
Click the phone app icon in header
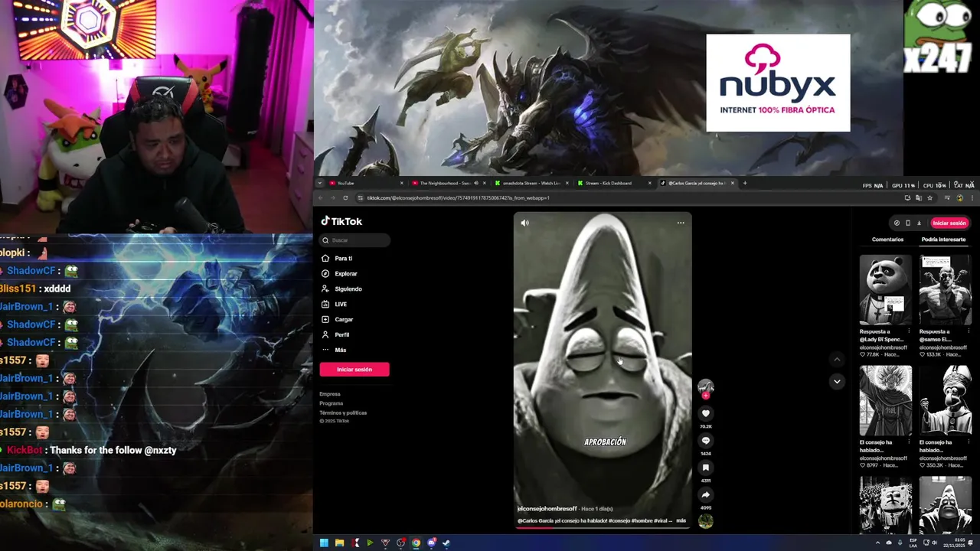908,223
